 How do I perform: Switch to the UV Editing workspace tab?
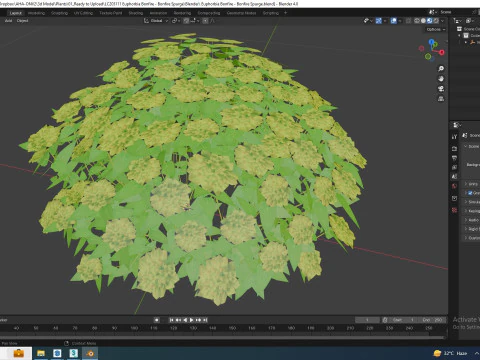(x=83, y=13)
